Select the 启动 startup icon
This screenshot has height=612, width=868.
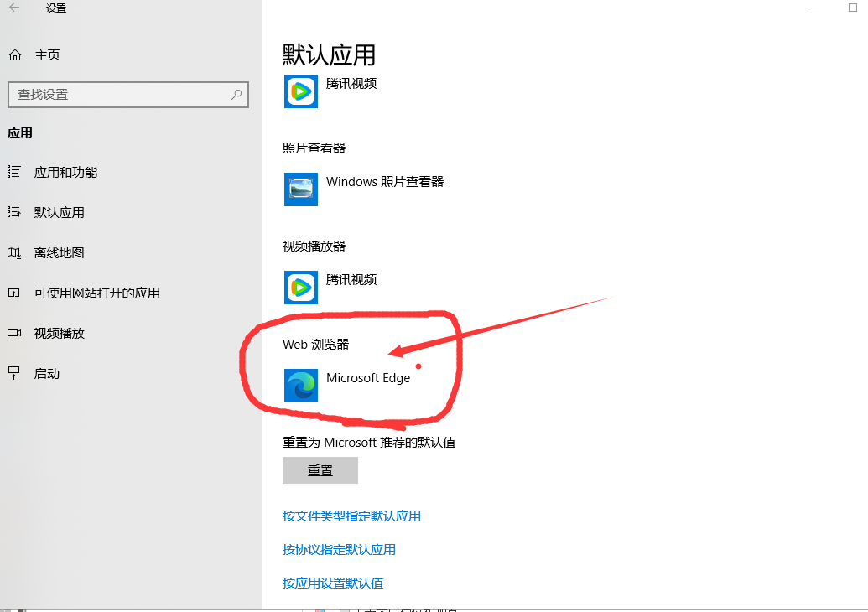click(14, 373)
